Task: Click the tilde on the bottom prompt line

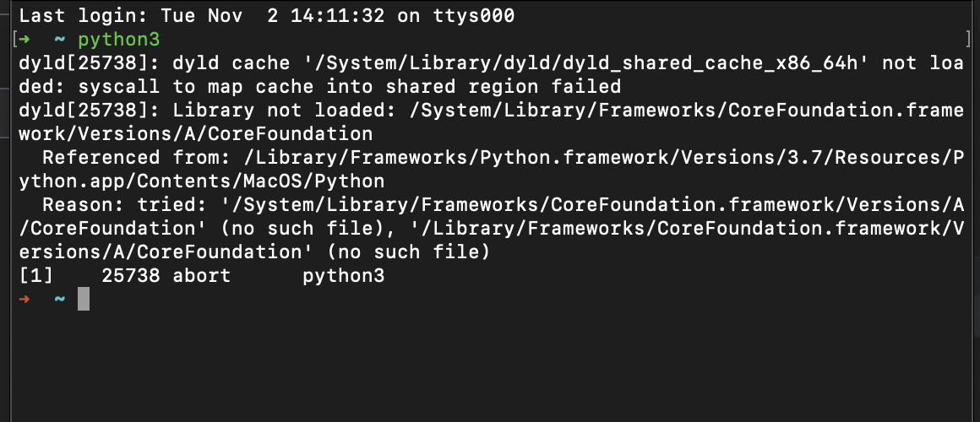Action: (x=59, y=299)
